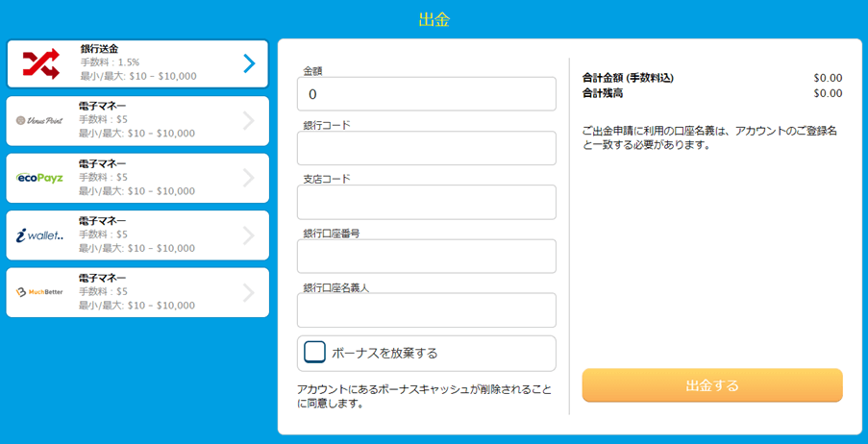Click the bank transfer crossed-arrows icon

point(41,63)
